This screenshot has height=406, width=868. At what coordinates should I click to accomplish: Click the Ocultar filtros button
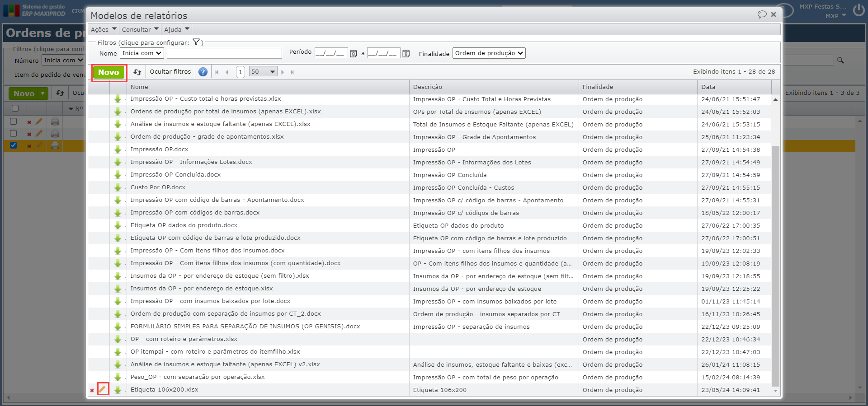(x=170, y=72)
